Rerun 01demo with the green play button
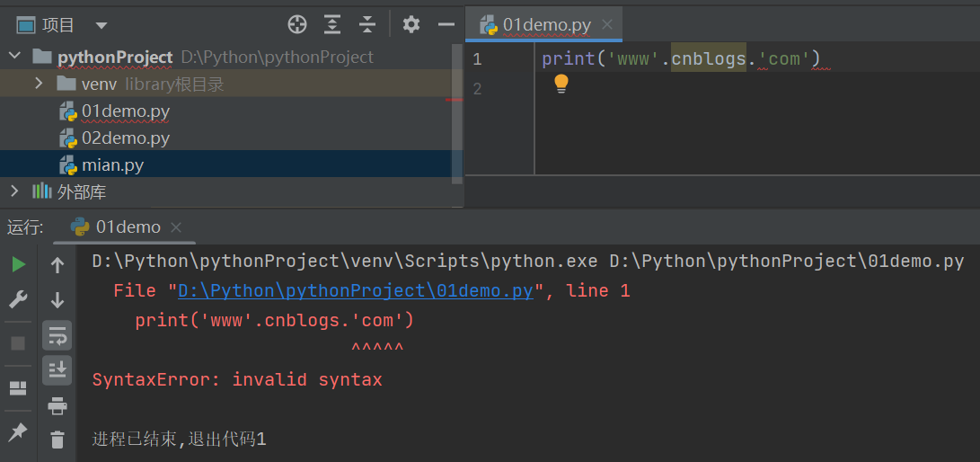The width and height of the screenshot is (980, 462). tap(18, 264)
